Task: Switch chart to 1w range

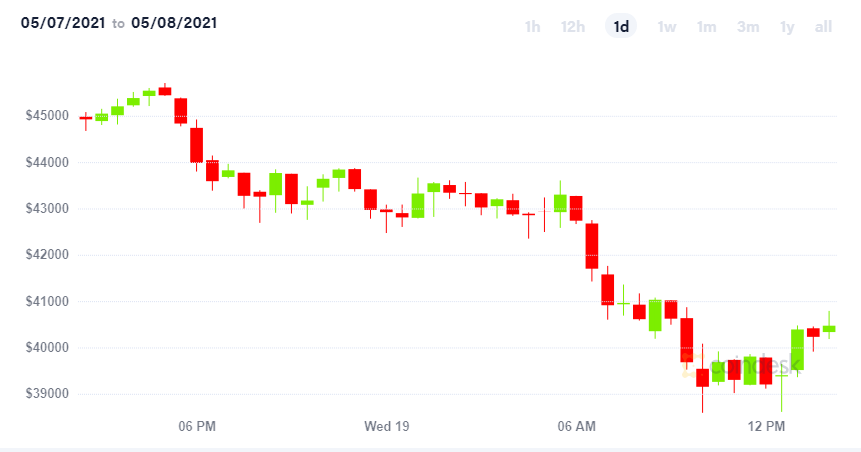Action: (x=667, y=26)
